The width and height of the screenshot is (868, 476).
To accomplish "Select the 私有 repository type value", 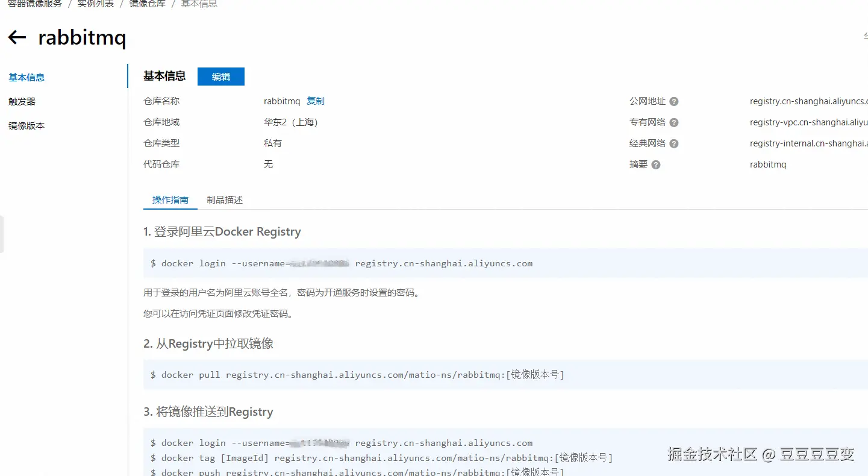I will (273, 143).
